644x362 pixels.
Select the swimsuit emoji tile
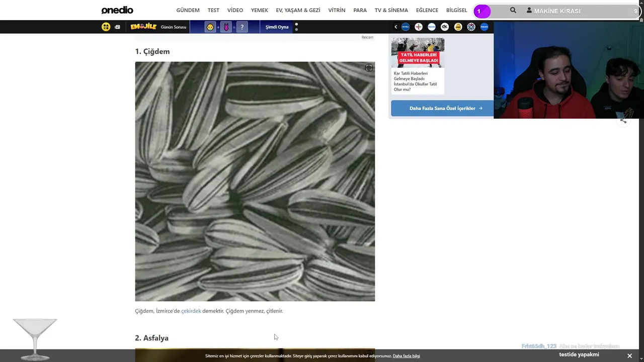click(x=226, y=27)
